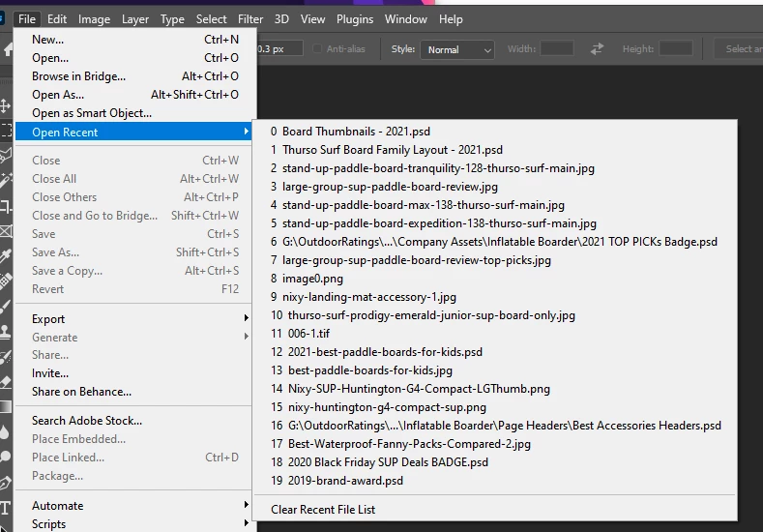Open recent file 2019-brand-award.psd

click(x=494, y=481)
